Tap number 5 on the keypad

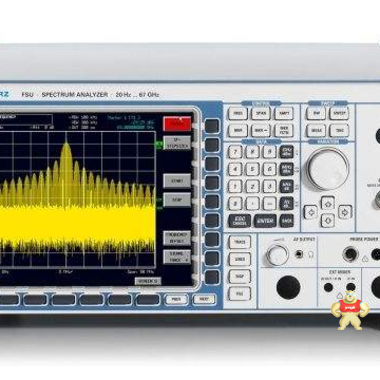[252, 169]
